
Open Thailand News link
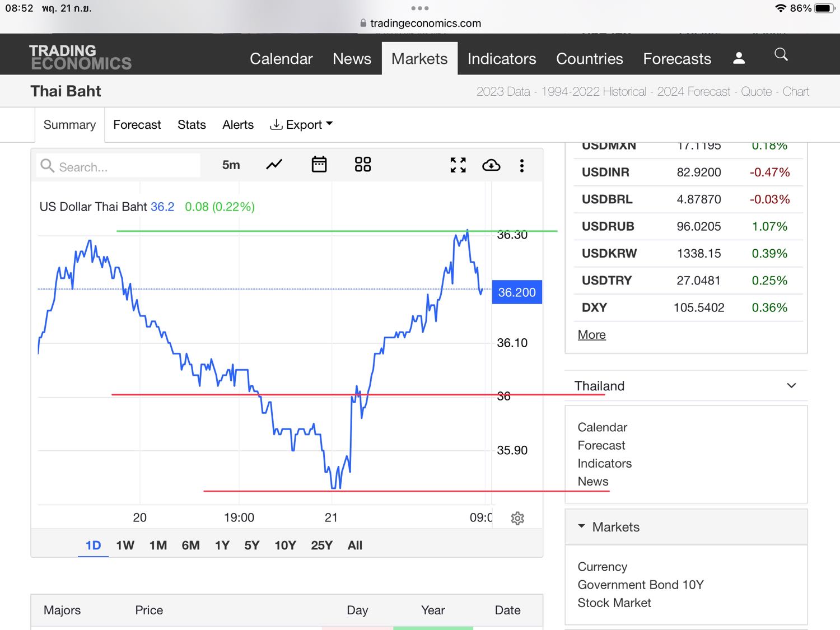(593, 482)
